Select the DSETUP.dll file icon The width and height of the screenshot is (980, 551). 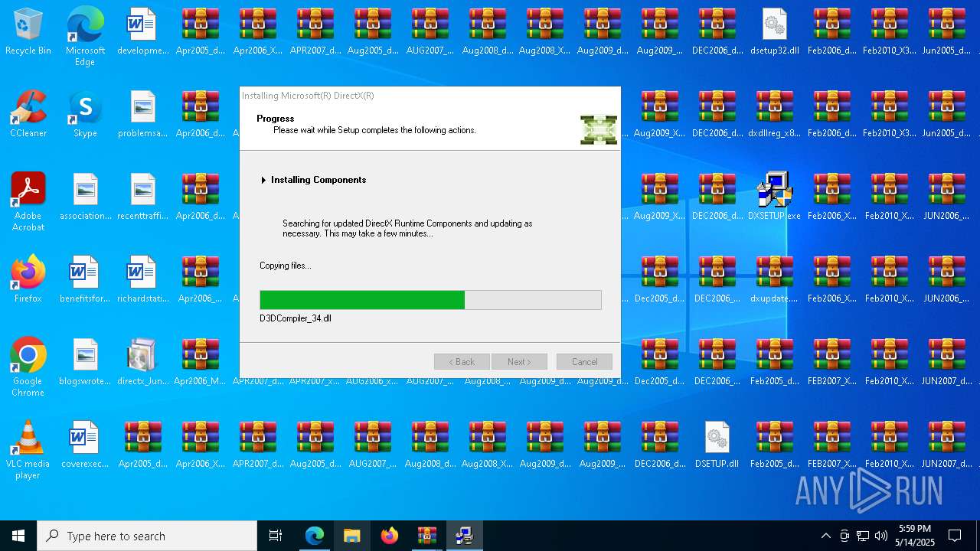pos(717,445)
